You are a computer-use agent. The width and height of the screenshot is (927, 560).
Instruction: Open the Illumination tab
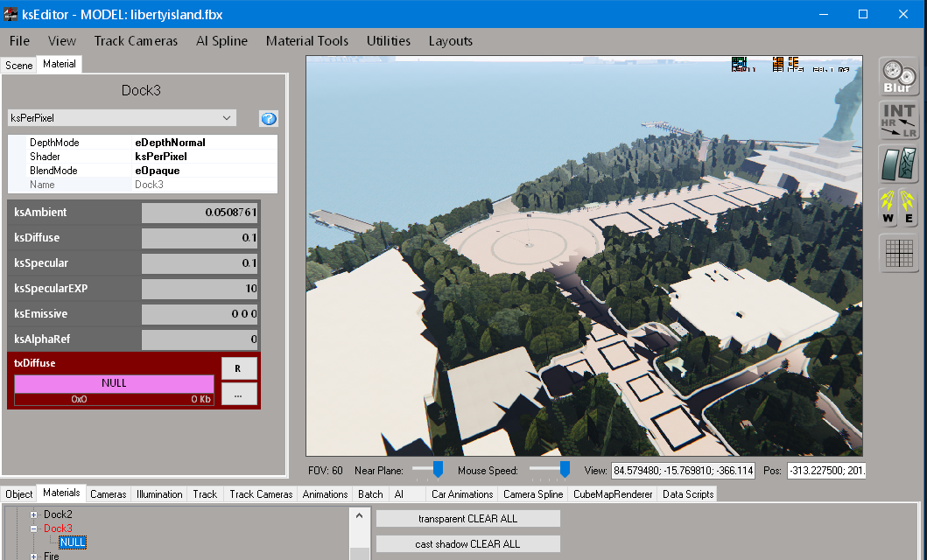coord(159,494)
